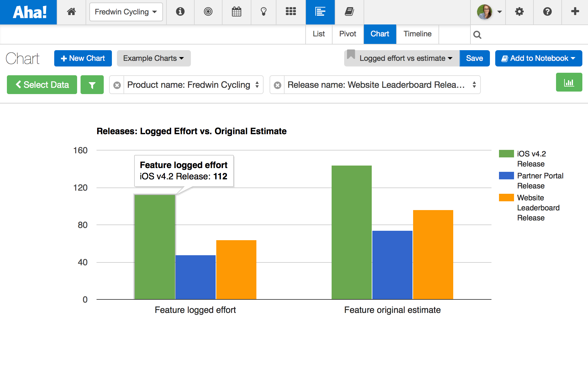The width and height of the screenshot is (588, 375).
Task: Click Partner Portal Release blue legend swatch
Action: click(506, 176)
